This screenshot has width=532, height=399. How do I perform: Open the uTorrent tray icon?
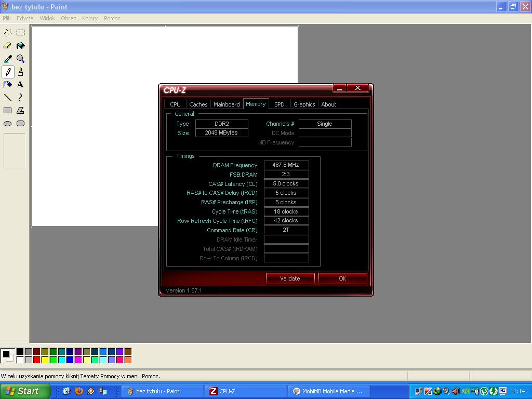click(484, 391)
